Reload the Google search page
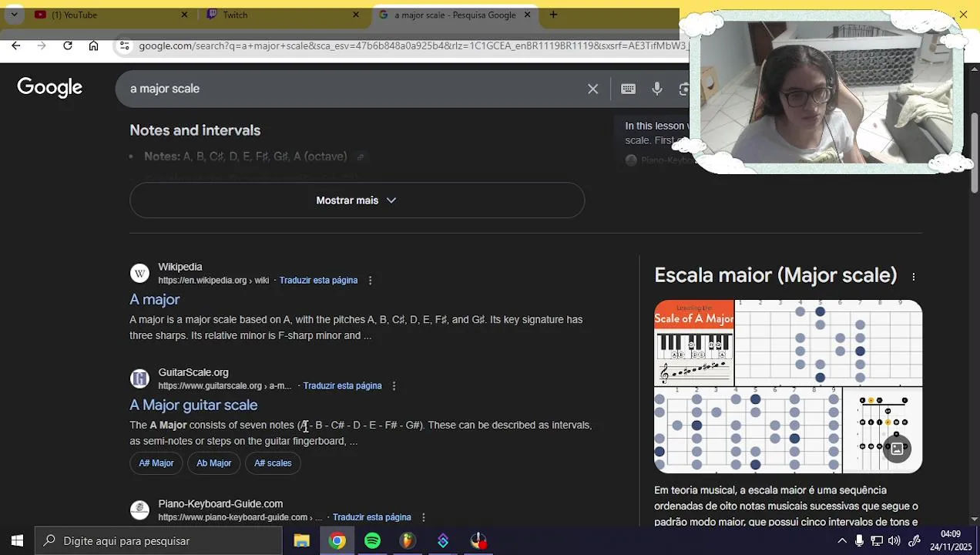Screen dimensions: 980x555 click(68, 46)
